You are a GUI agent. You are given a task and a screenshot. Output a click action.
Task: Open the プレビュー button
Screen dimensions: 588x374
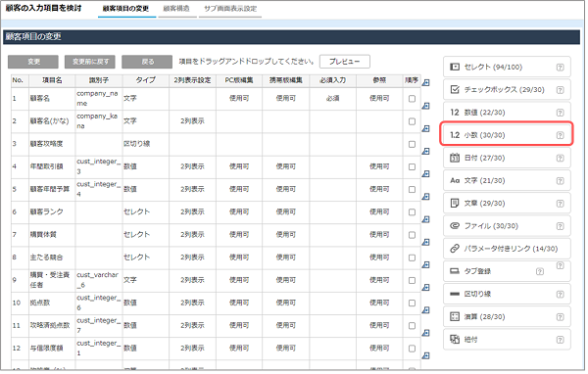[345, 62]
